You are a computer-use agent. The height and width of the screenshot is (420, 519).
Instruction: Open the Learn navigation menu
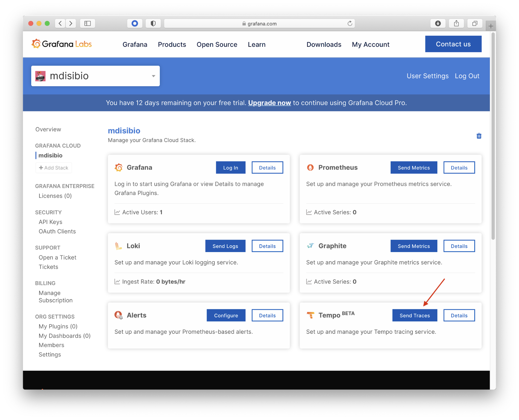257,44
